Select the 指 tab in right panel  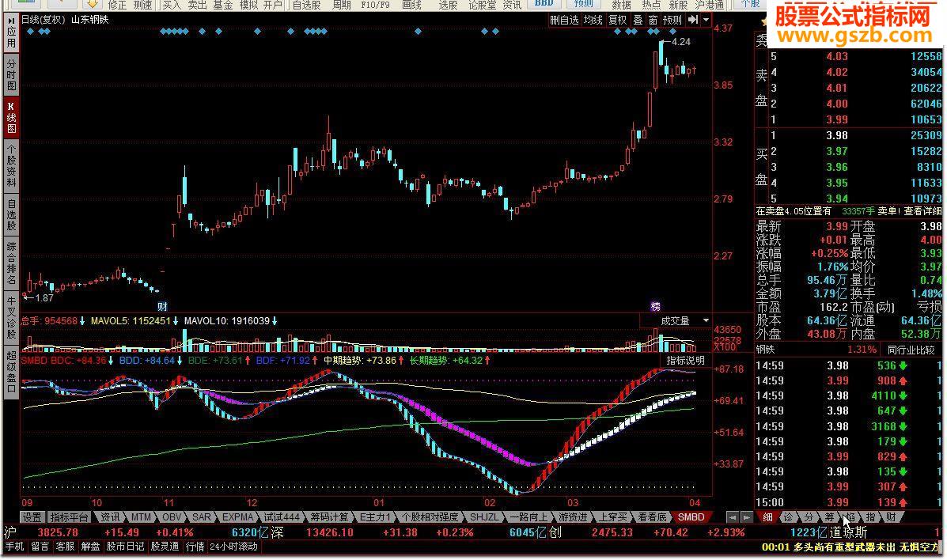(x=870, y=517)
